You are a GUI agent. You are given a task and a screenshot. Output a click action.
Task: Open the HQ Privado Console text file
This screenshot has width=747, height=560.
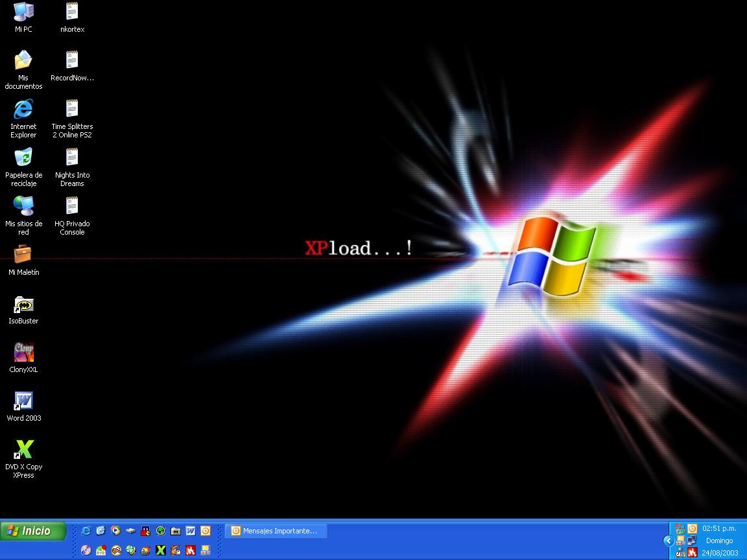[x=72, y=207]
